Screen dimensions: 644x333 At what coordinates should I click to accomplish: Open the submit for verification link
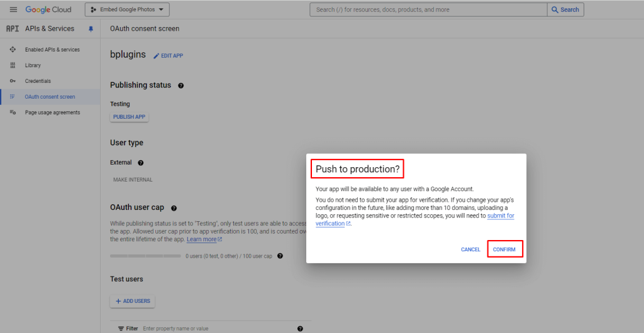coord(415,219)
